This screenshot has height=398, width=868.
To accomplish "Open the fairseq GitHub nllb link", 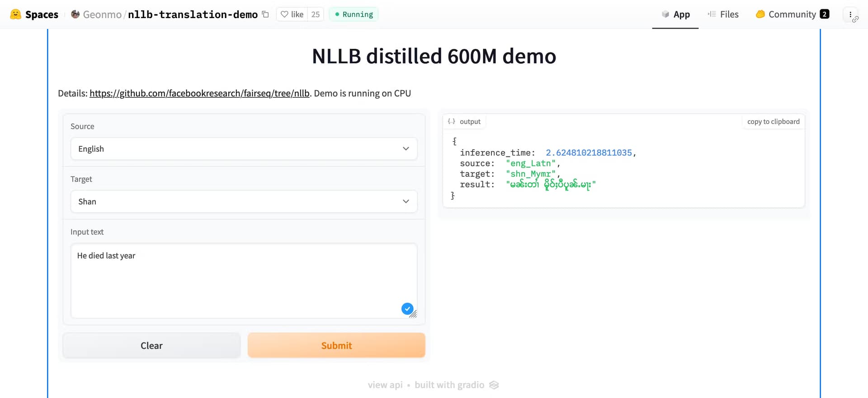I will click(199, 93).
